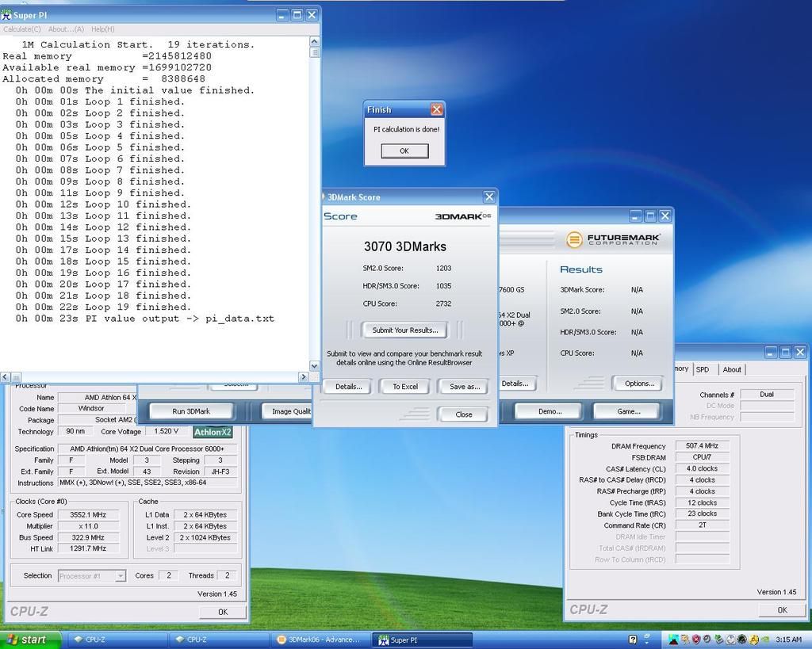Image resolution: width=812 pixels, height=649 pixels.
Task: Switch to the SPD tab in CPU-Z
Action: pos(703,369)
